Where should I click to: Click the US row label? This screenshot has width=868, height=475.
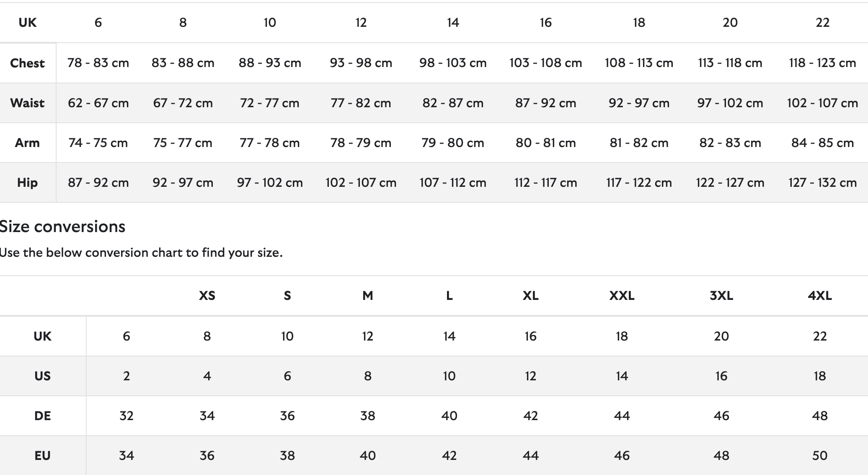[42, 376]
